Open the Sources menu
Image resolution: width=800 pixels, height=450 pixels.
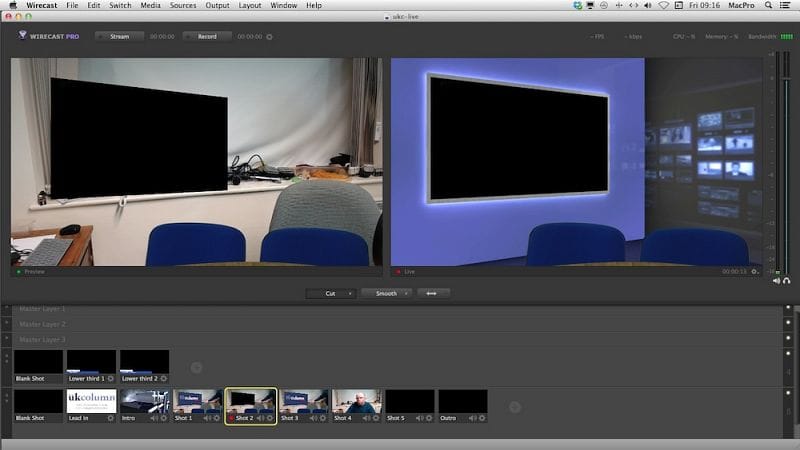click(183, 5)
